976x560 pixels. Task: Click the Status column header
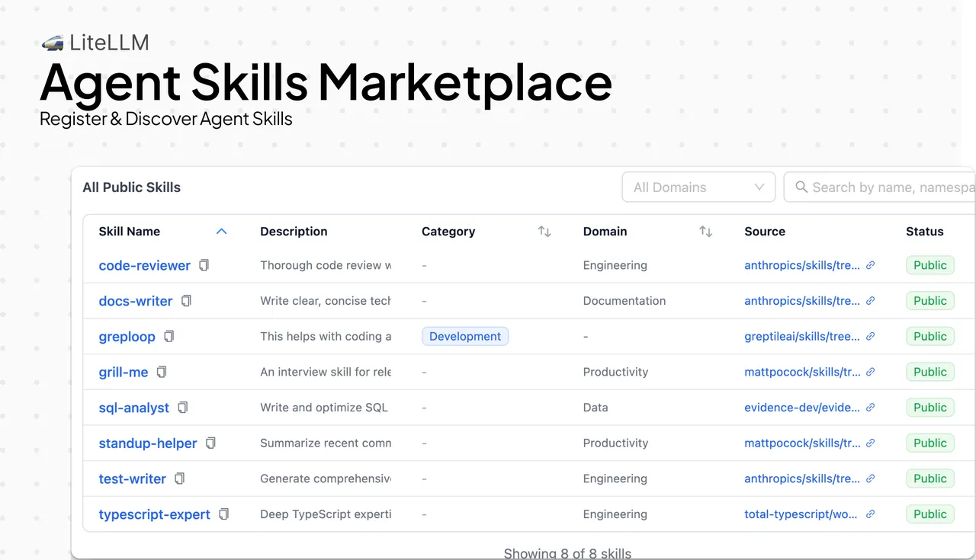pos(925,231)
